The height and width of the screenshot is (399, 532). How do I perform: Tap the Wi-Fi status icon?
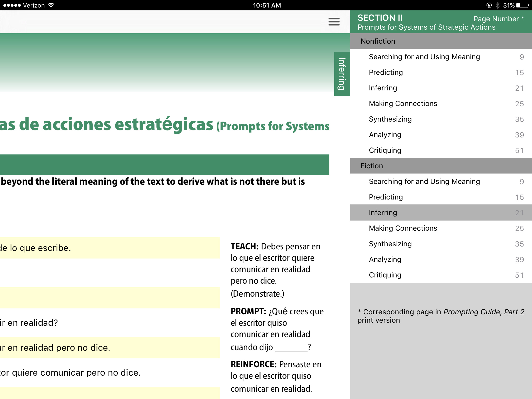[x=51, y=5]
